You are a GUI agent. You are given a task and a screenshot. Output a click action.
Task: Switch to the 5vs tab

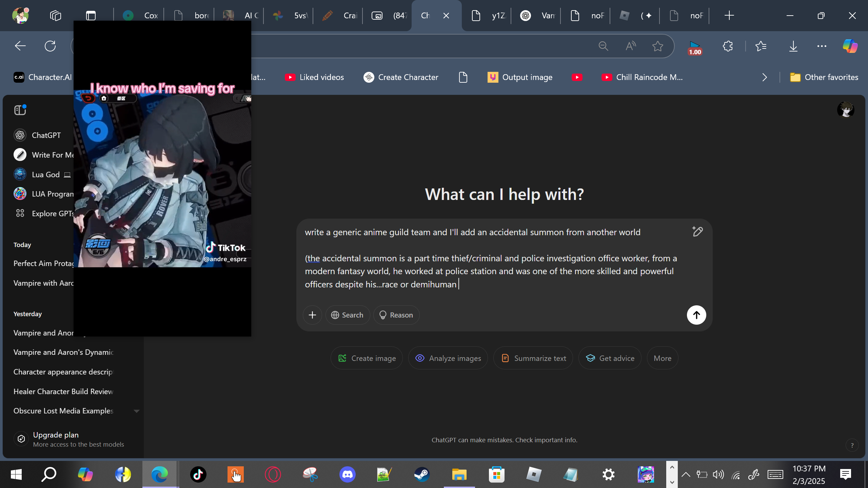coord(288,16)
